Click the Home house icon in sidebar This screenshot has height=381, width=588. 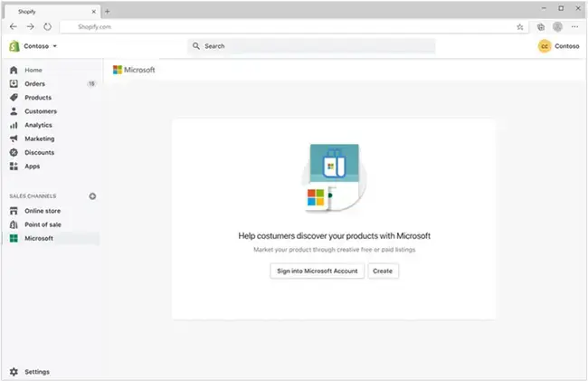(14, 70)
